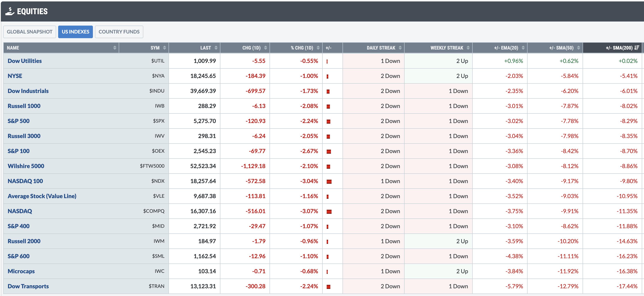Toggle descending sort icon on SMA(200)
Viewport: 644px width, 296px height.
click(x=637, y=48)
